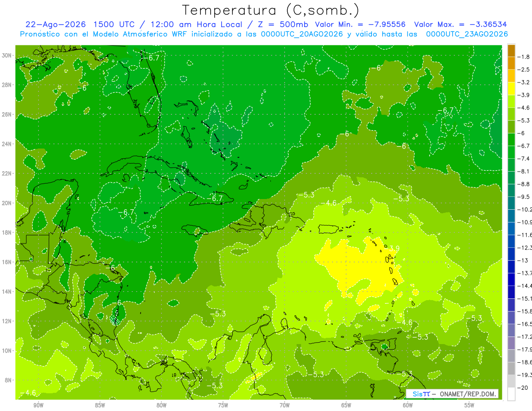The width and height of the screenshot is (532, 411).
Task: Click the colorbar value "-12.3"
Action: (x=525, y=247)
